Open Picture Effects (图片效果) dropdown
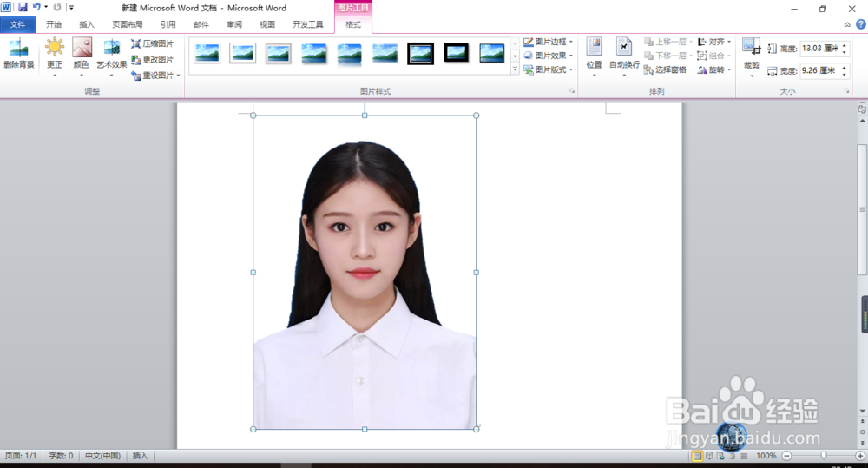This screenshot has width=868, height=468. click(548, 56)
